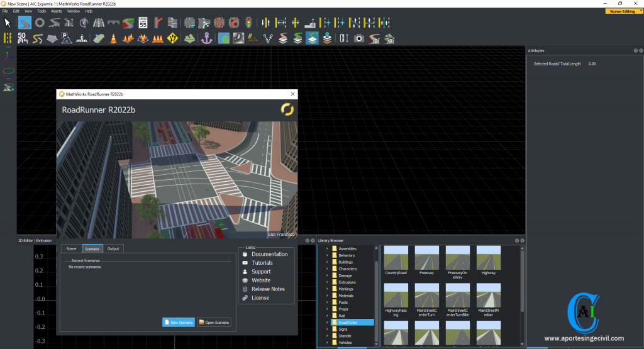The image size is (644, 349).
Task: Click the New Scenario button
Action: 179,323
